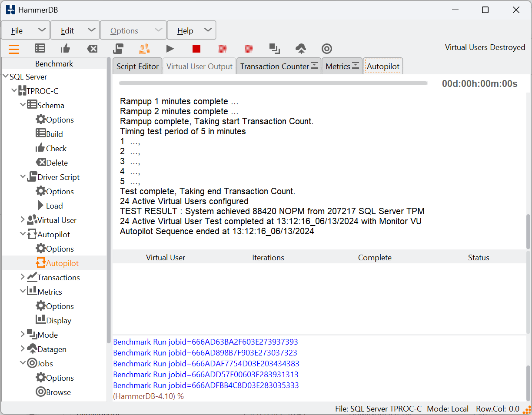Collapse the Jobs tree node
Image resolution: width=532 pixels, height=415 pixels.
[23, 363]
